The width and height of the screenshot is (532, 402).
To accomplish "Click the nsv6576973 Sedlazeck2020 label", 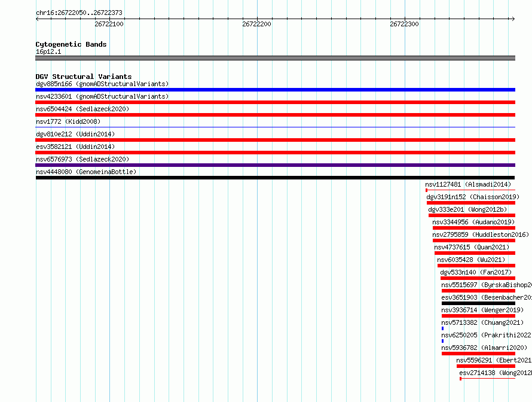I will (82, 159).
